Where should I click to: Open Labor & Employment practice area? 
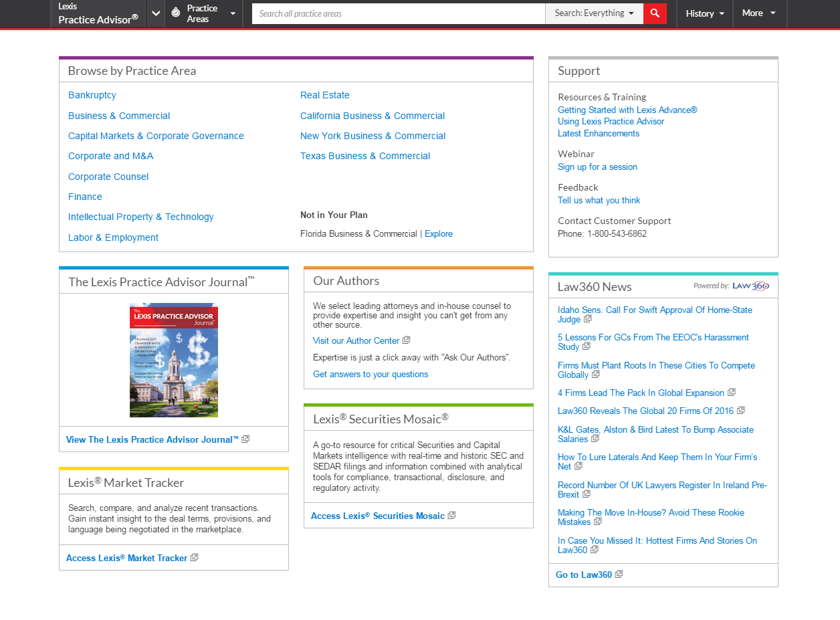pos(113,237)
